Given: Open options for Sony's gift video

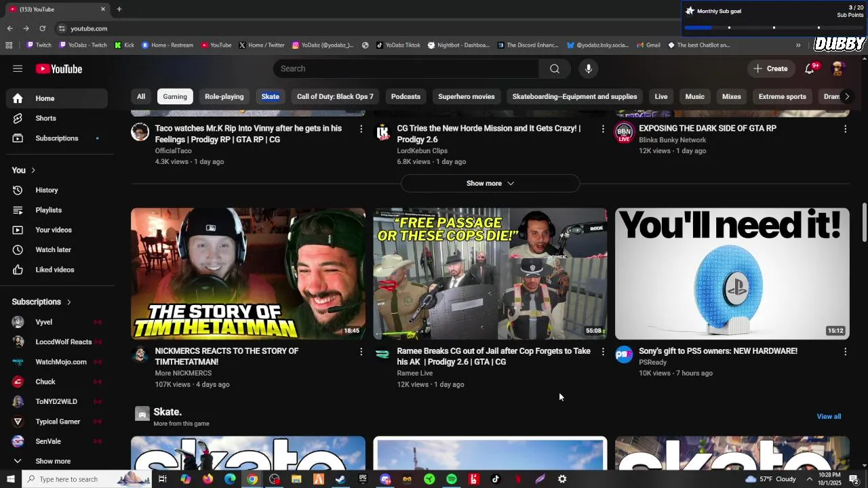Looking at the screenshot, I should (845, 352).
